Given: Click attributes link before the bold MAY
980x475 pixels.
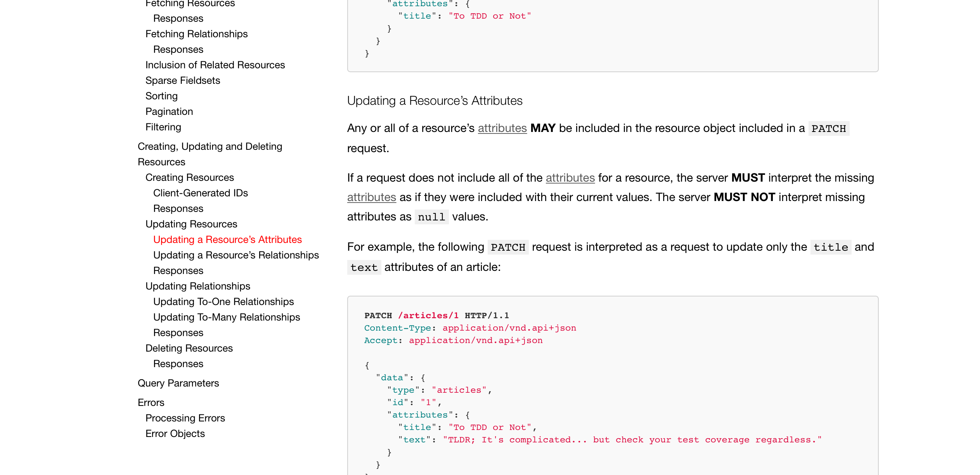Looking at the screenshot, I should [502, 128].
